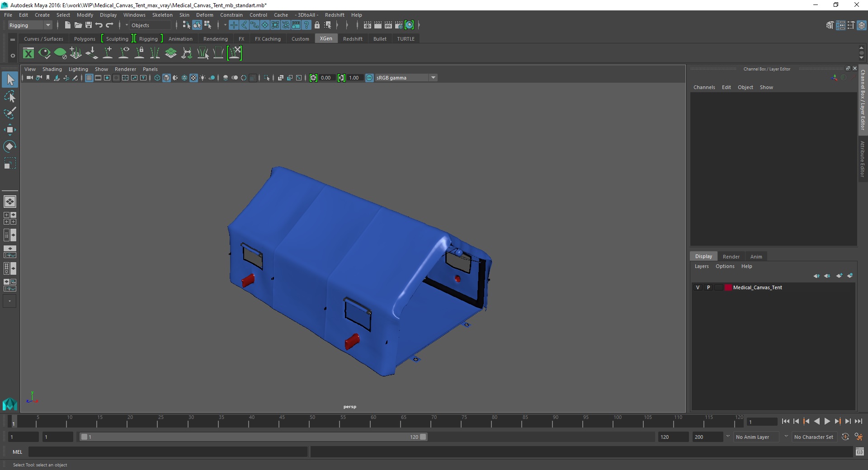
Task: Click the current frame field in timeline
Action: (762, 422)
